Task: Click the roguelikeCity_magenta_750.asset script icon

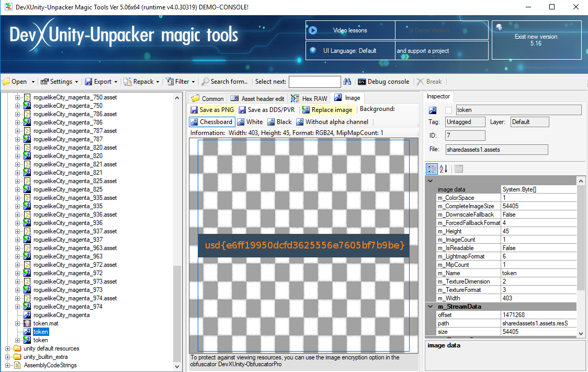Action: pos(27,97)
